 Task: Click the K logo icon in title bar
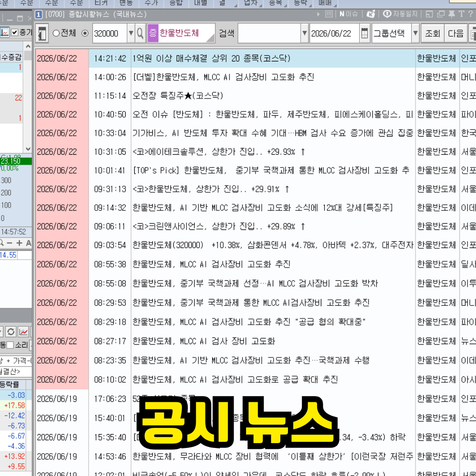coord(371,14)
